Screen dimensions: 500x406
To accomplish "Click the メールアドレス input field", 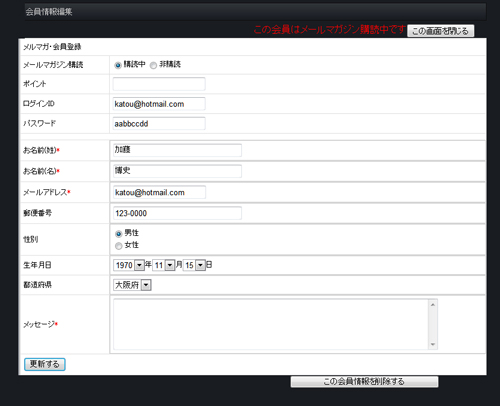I will pyautogui.click(x=159, y=192).
